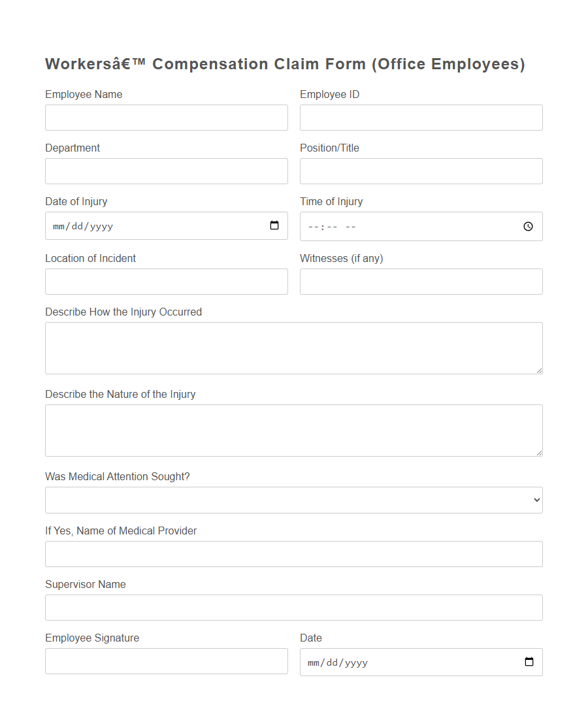Click the Employee ID field
Viewport: 588px width, 718px height.
coord(421,118)
